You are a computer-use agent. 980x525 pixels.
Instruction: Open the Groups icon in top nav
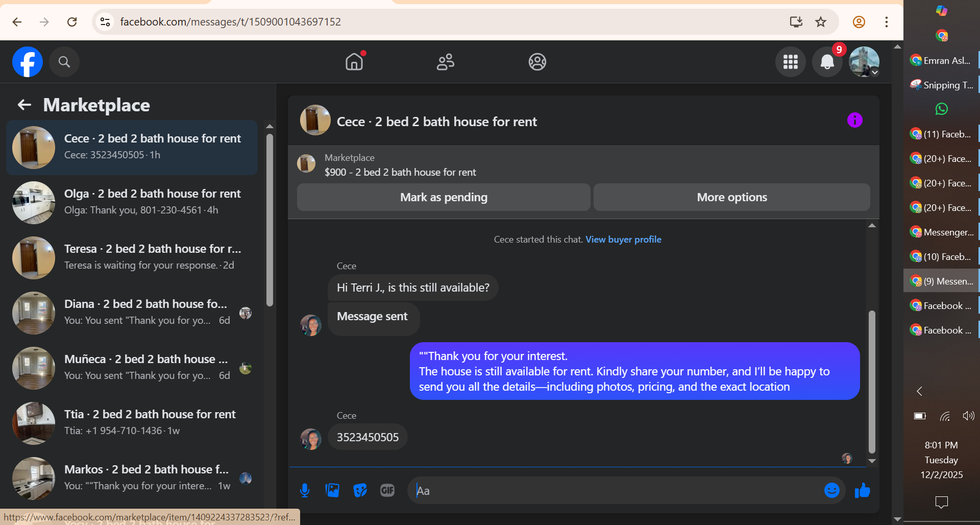pyautogui.click(x=537, y=62)
